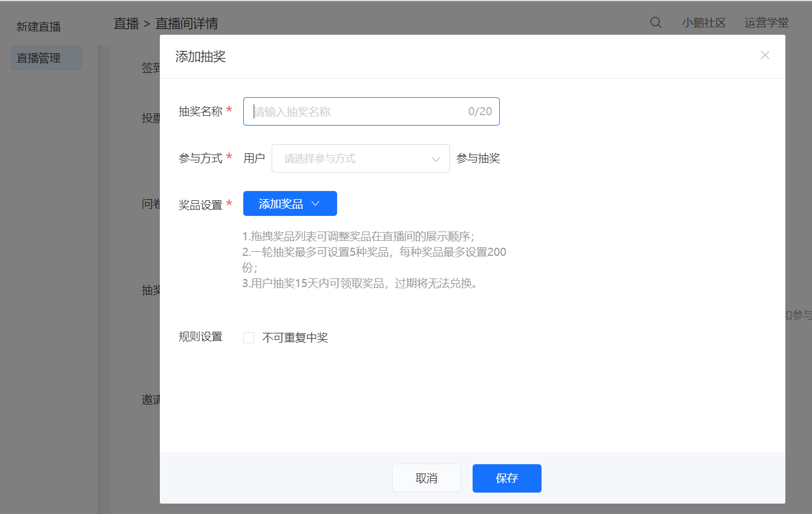Click the hint 1.拖拽奖品列表可调整奖品
Viewport: 812px width, 514px height.
358,236
